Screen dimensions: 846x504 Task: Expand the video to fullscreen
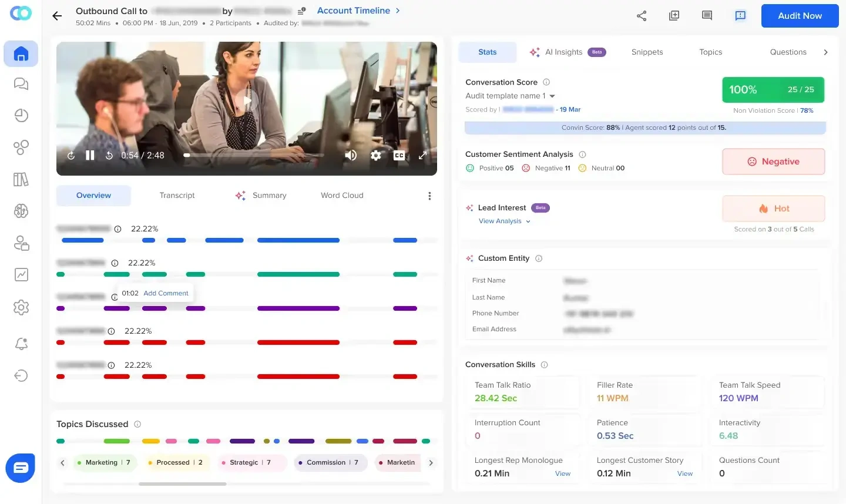(x=422, y=156)
